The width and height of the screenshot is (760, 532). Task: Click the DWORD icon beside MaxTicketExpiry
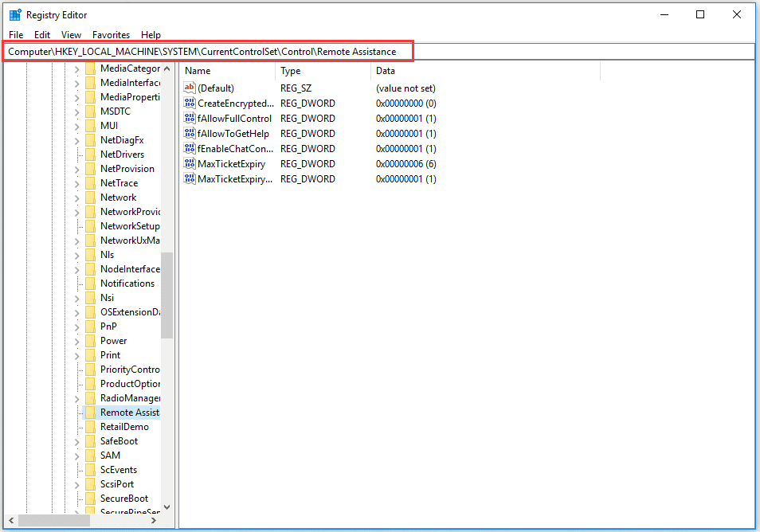[x=190, y=163]
